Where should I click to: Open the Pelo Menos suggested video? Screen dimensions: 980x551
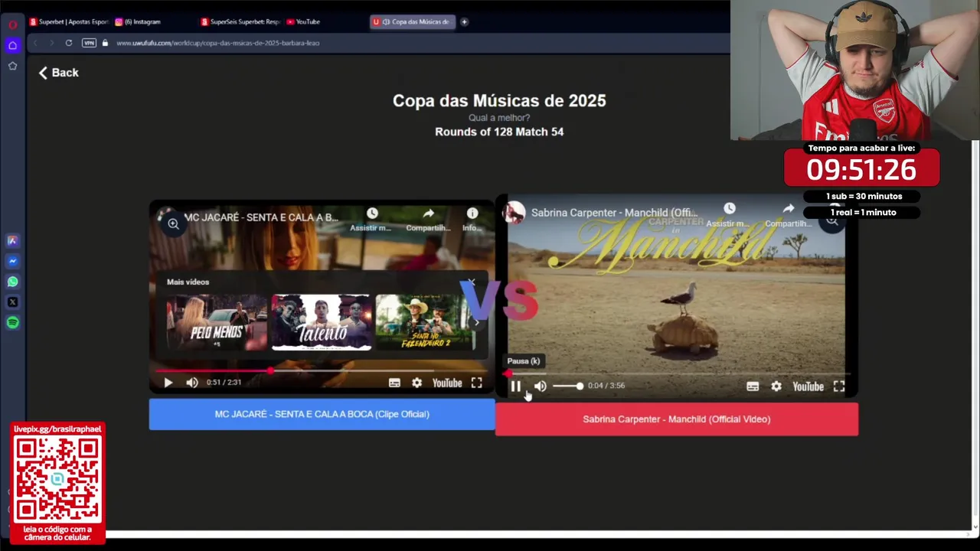[x=217, y=322]
